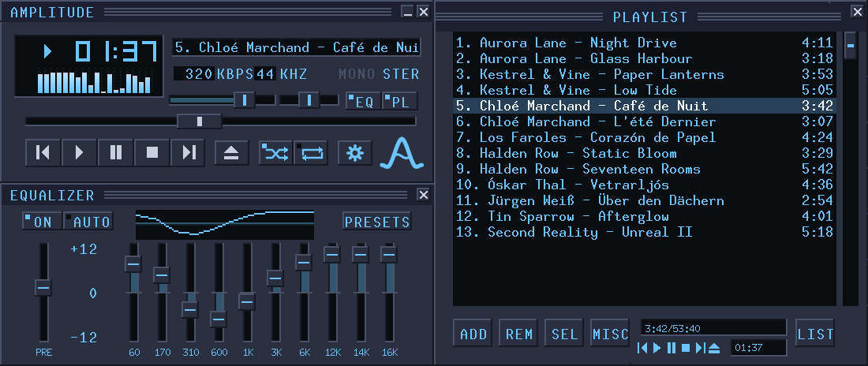Click playlist mini play icon
The width and height of the screenshot is (868, 366).
[x=657, y=348]
